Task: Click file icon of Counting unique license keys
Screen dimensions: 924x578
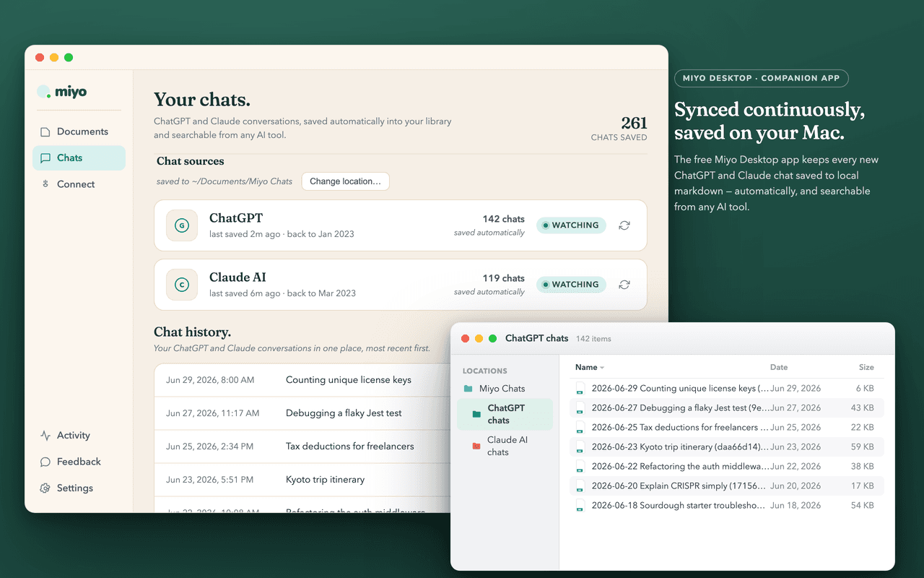Action: pos(580,389)
